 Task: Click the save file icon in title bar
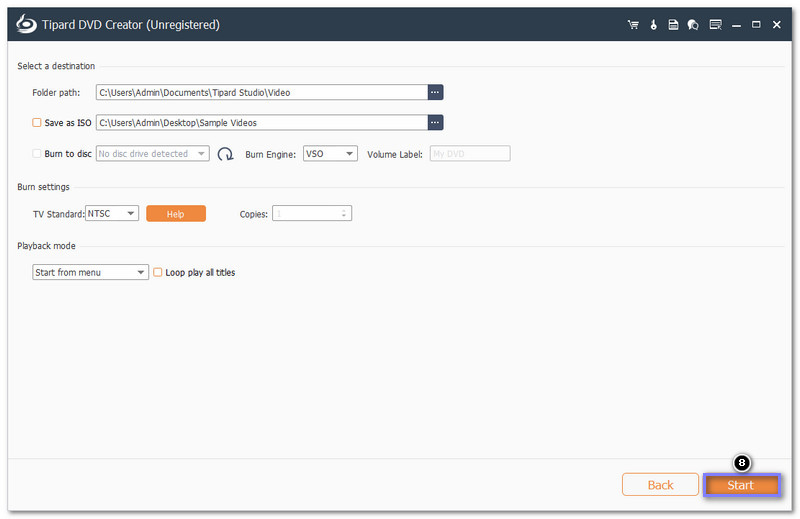pyautogui.click(x=673, y=24)
